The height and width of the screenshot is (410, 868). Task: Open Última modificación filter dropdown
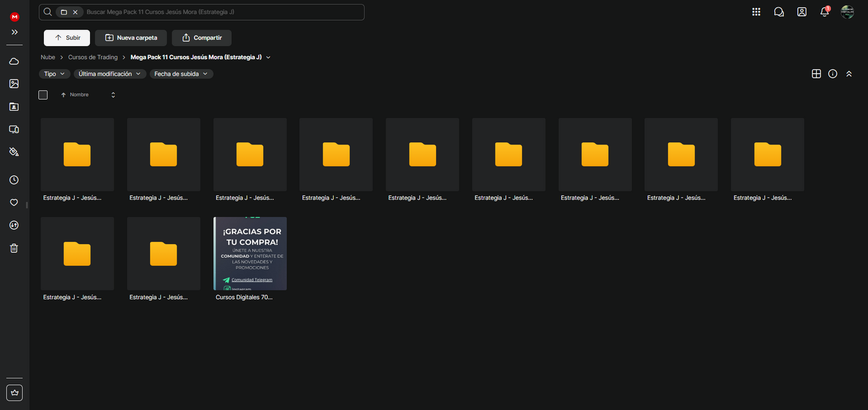pyautogui.click(x=109, y=74)
